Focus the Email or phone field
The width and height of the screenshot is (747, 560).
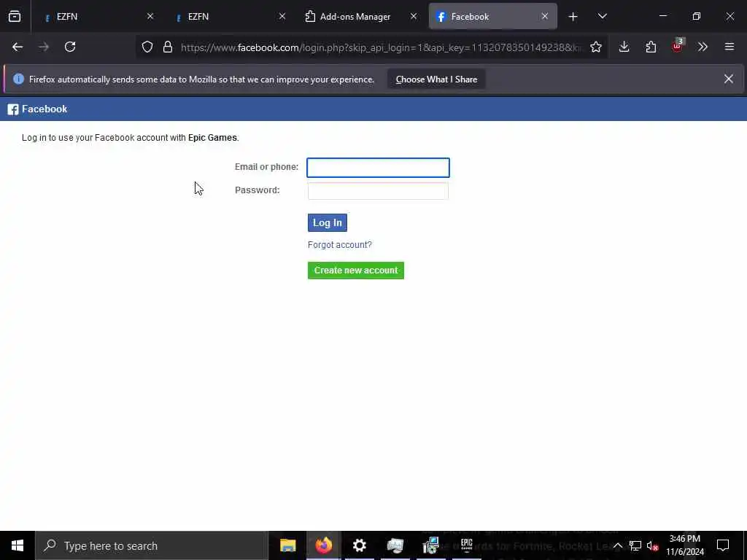click(378, 168)
